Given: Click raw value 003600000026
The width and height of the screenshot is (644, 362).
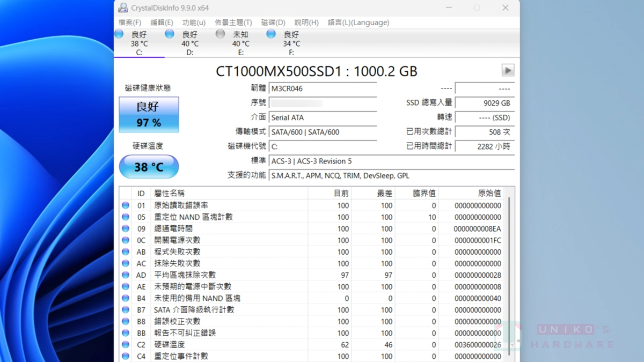Looking at the screenshot, I should click(478, 344).
